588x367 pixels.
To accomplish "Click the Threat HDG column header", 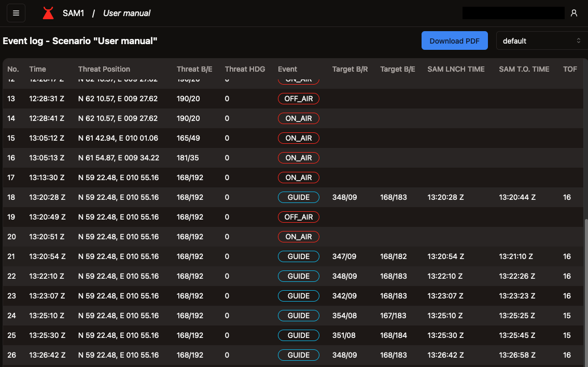I will (x=245, y=69).
